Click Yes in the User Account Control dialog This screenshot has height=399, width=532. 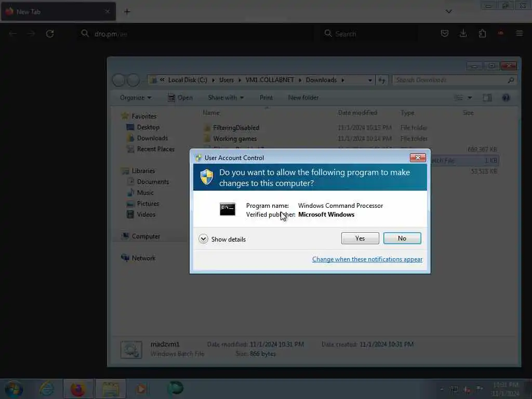[360, 238]
